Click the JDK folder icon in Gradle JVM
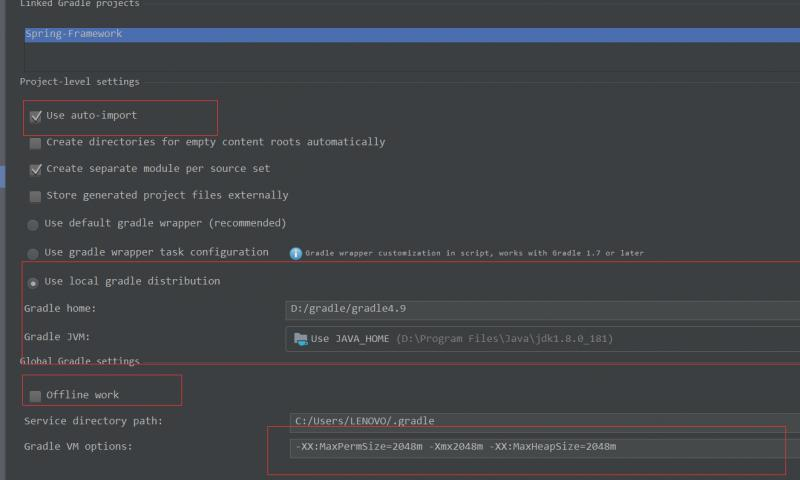 [300, 339]
